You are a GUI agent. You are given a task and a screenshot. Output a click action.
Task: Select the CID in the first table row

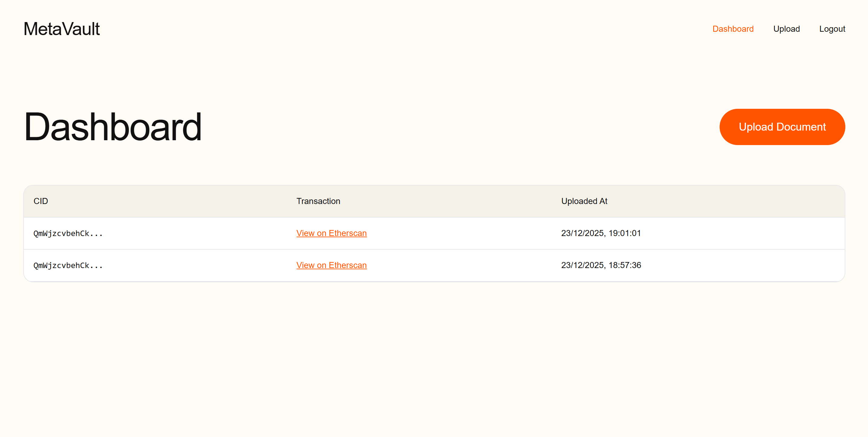point(68,234)
